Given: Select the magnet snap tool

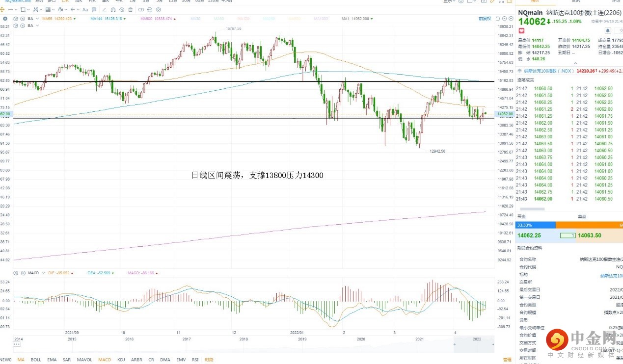Looking at the screenshot, I should tap(113, 9).
